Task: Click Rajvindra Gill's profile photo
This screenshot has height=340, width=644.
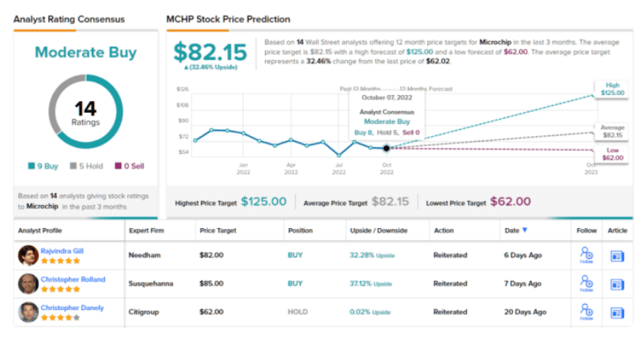Action: 28,256
